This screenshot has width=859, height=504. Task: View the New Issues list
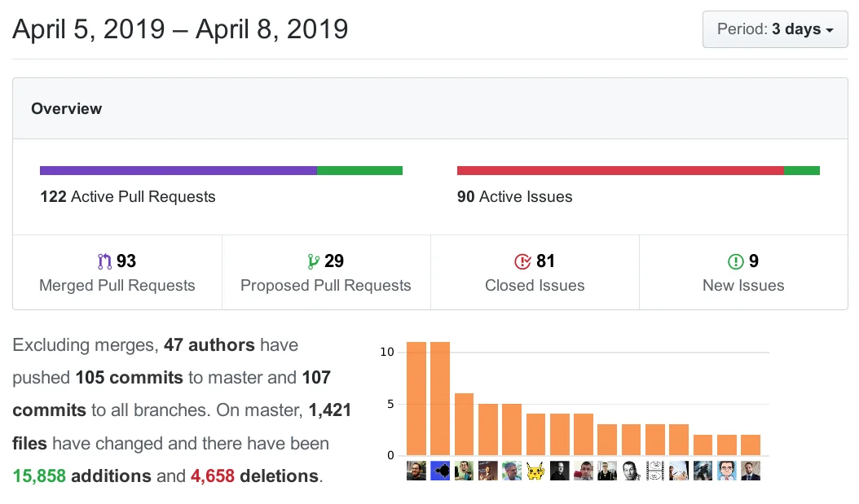click(743, 286)
